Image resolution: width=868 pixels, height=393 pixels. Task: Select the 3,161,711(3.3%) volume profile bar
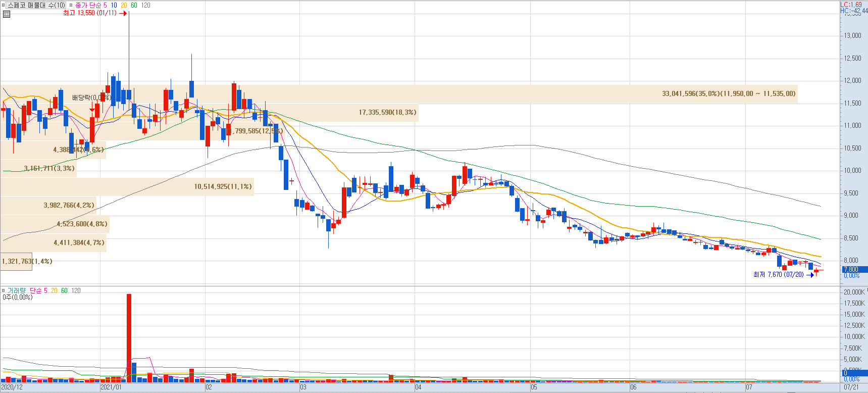click(38, 168)
